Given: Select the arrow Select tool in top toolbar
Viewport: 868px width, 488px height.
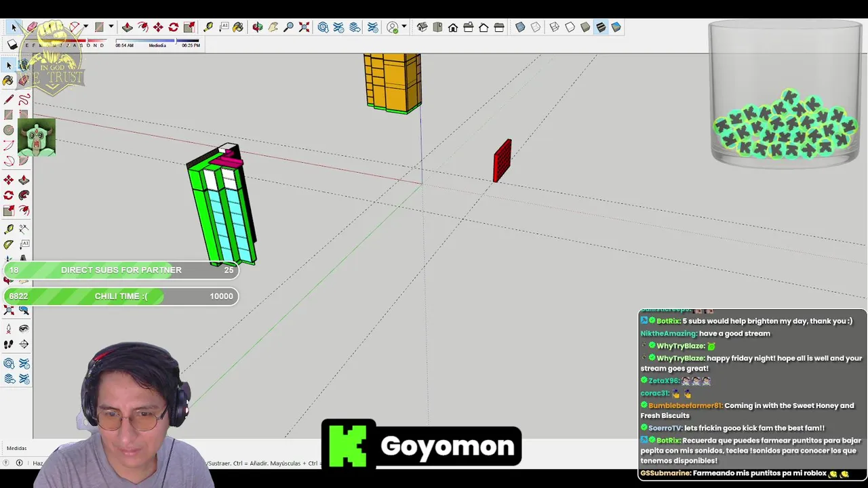Looking at the screenshot, I should click(14, 27).
